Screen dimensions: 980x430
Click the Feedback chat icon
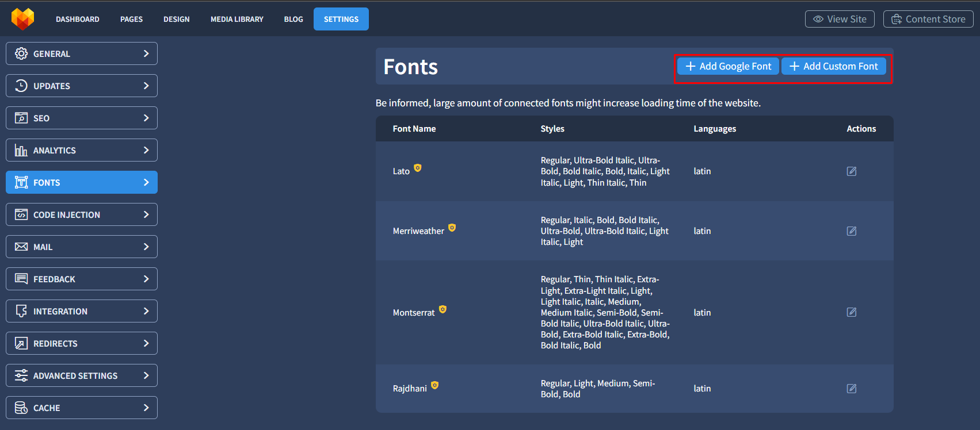point(21,279)
